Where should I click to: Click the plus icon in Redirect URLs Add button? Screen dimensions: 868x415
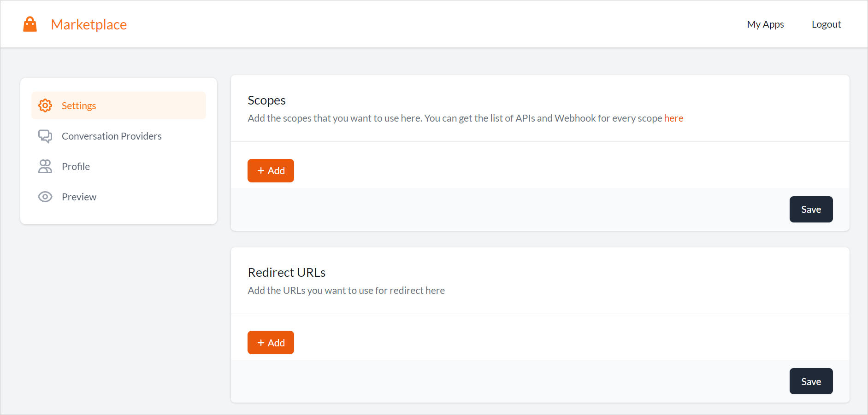pos(261,342)
